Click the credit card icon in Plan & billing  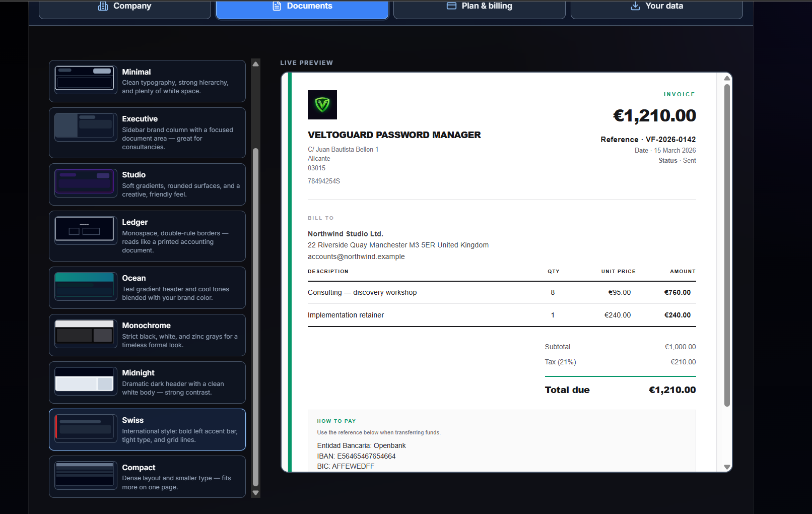click(452, 6)
